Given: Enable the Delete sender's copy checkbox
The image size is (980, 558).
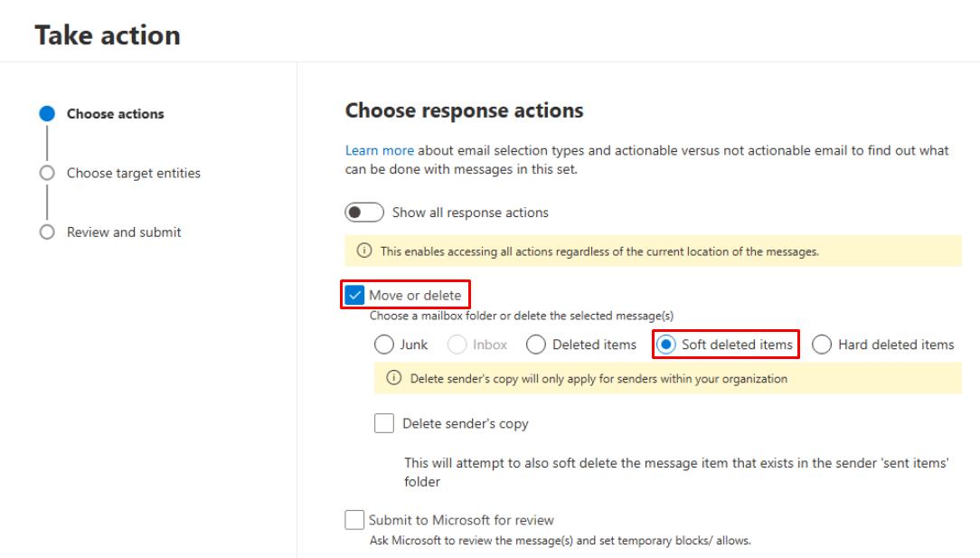Looking at the screenshot, I should pos(384,423).
